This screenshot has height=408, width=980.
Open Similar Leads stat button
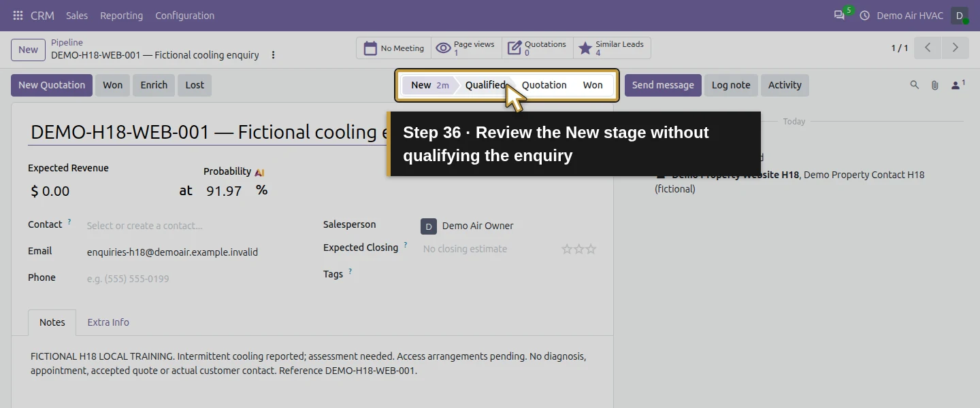tap(612, 48)
